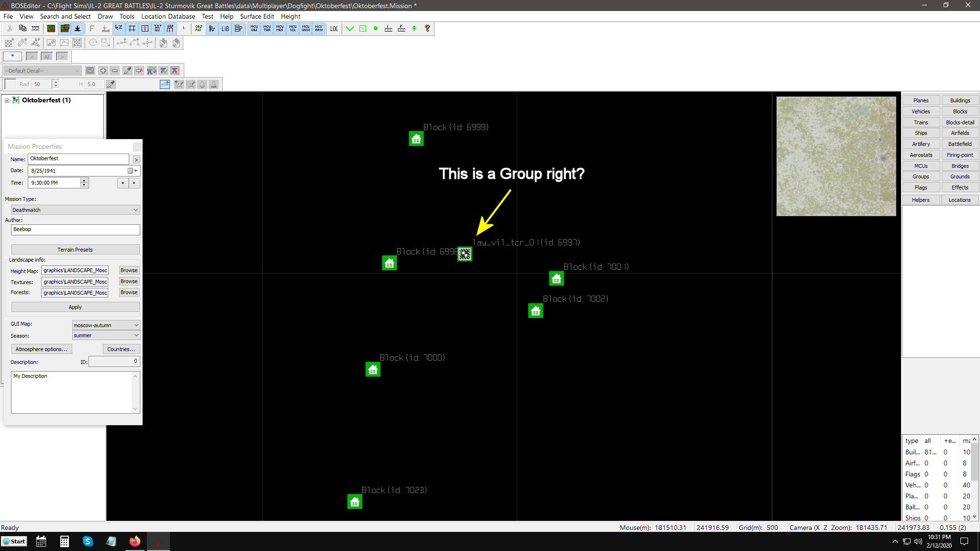980x551 pixels.
Task: Click the question mark help icon
Action: coord(427,29)
